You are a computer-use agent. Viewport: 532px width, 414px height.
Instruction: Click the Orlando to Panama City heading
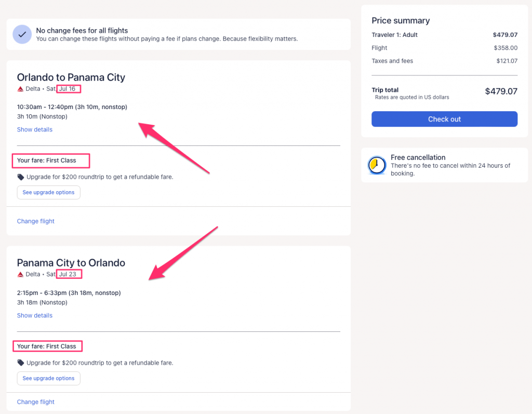point(71,77)
